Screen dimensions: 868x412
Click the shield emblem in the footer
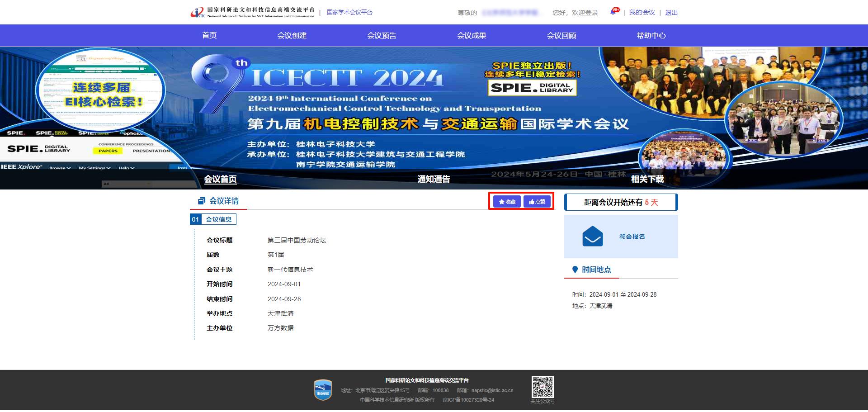323,390
